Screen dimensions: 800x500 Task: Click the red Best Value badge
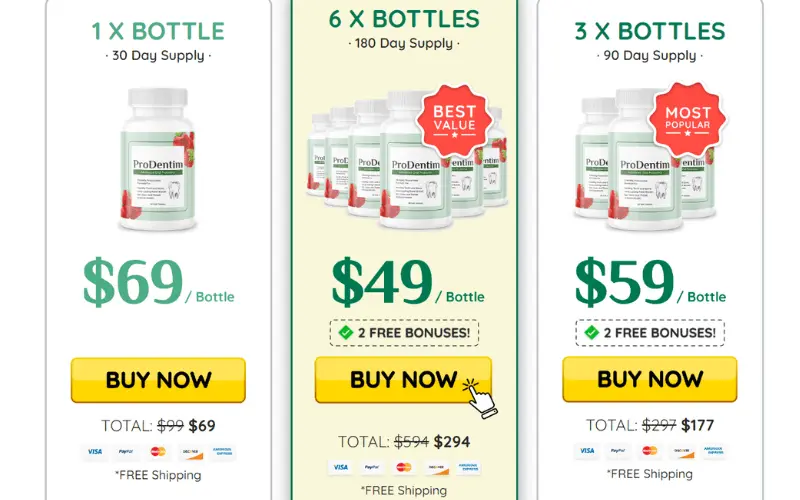(454, 120)
